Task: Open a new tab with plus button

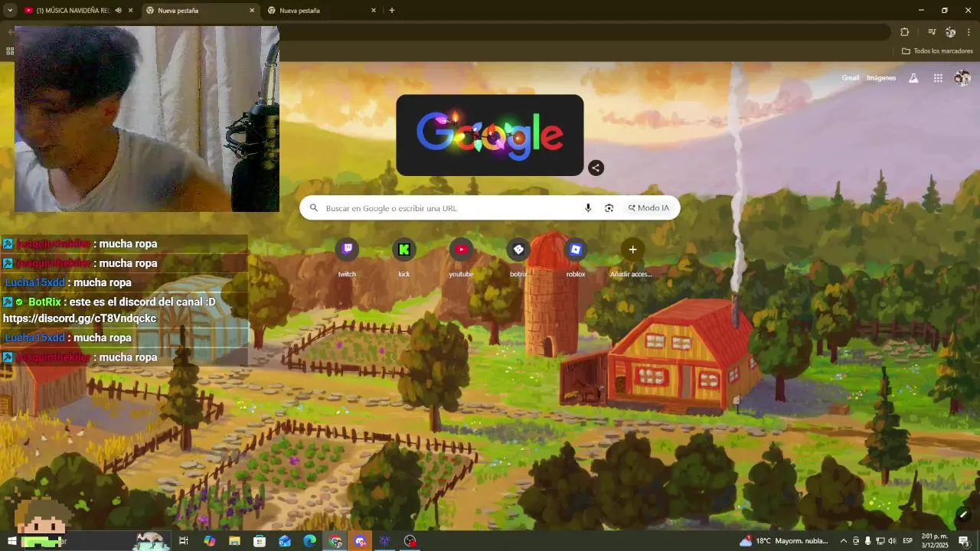Action: [x=392, y=11]
